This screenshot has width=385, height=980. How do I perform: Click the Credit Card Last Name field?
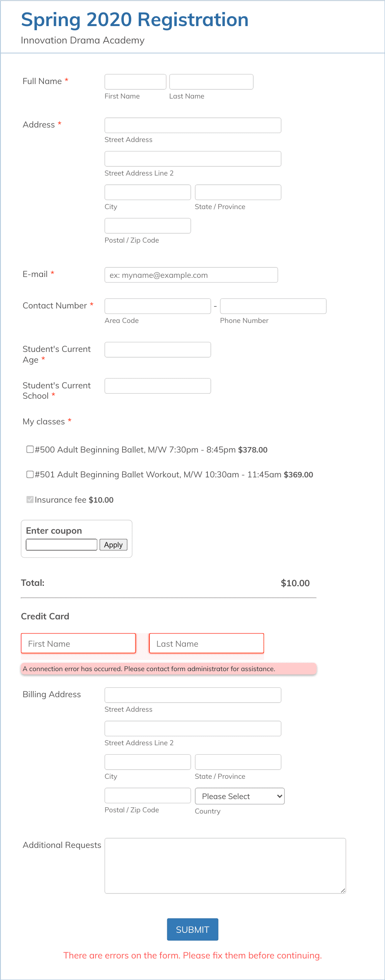point(207,643)
